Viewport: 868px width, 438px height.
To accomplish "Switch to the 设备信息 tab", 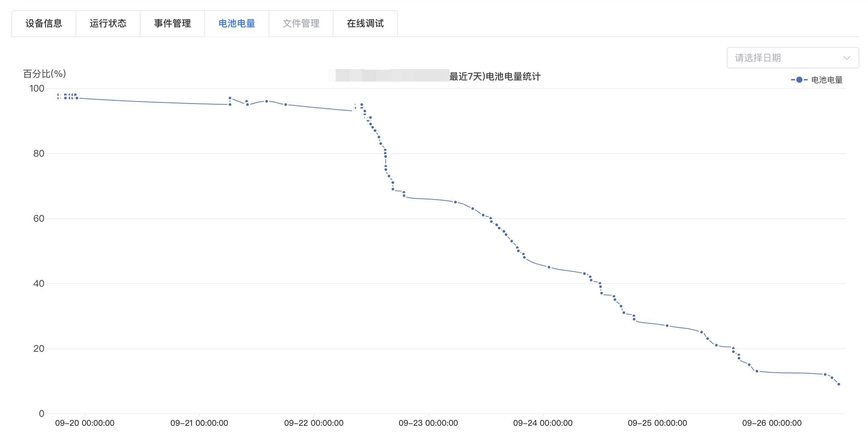I will click(x=44, y=24).
